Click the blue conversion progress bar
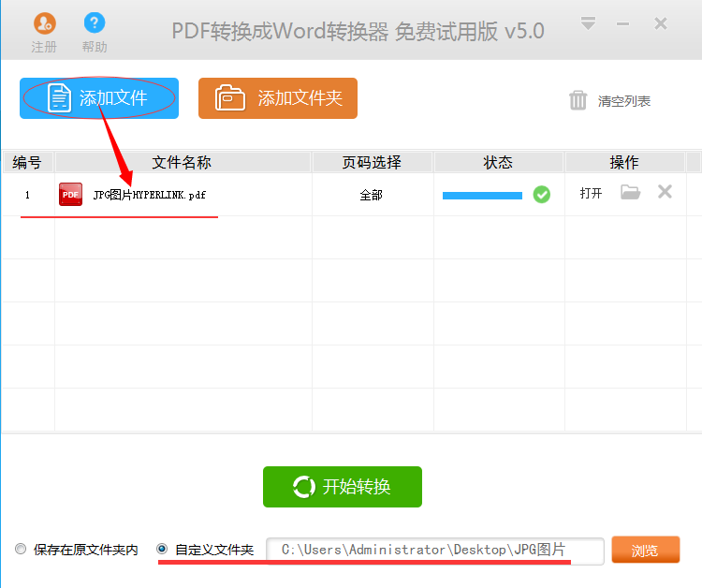The image size is (702, 588). [x=482, y=196]
